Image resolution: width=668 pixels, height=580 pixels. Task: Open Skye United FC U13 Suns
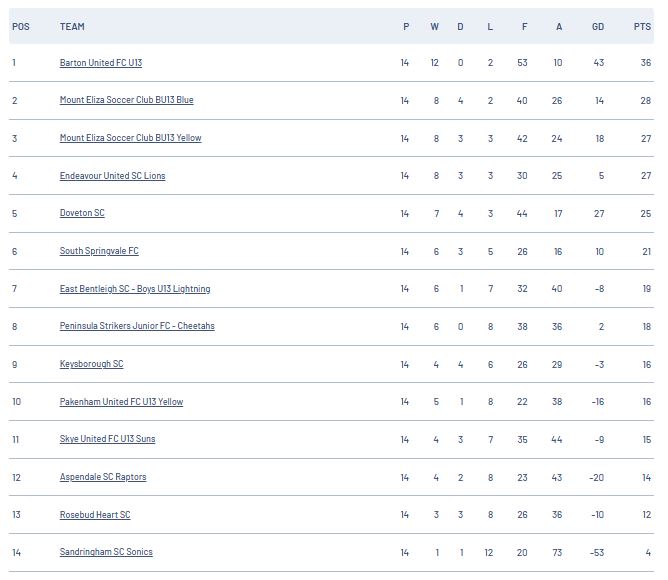tap(107, 439)
